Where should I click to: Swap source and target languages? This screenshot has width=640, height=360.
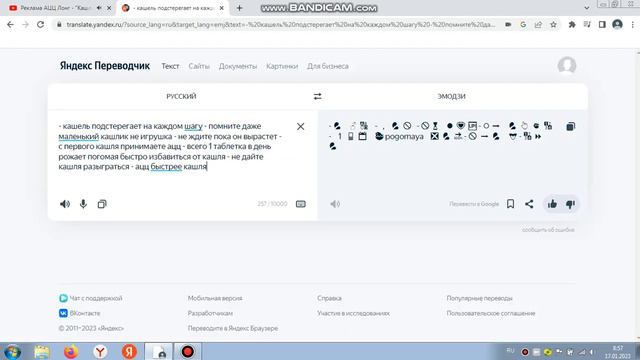(x=318, y=96)
